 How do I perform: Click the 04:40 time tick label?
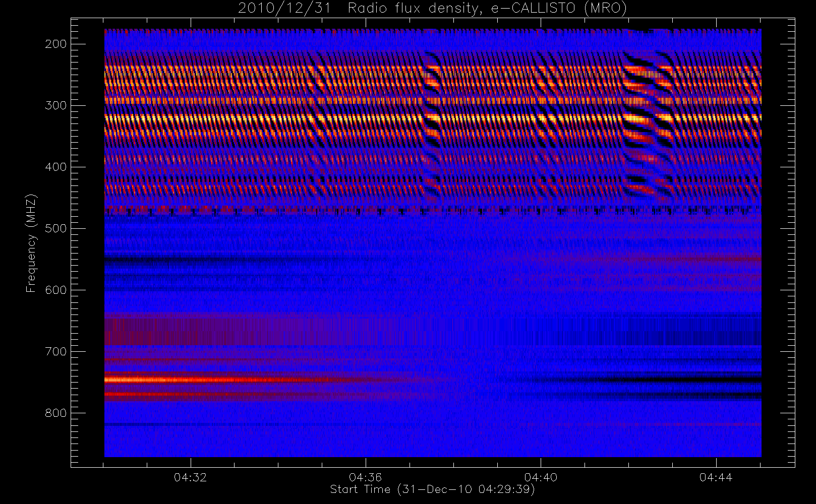(x=541, y=477)
